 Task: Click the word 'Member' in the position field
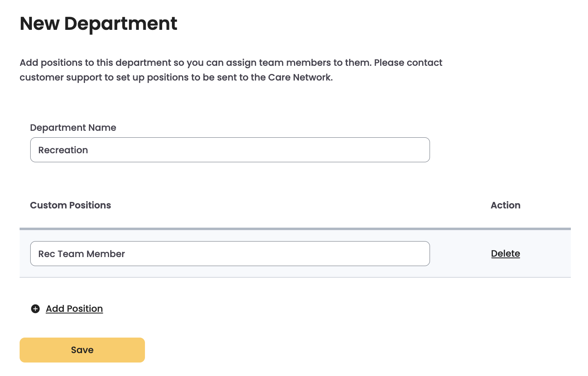[106, 254]
